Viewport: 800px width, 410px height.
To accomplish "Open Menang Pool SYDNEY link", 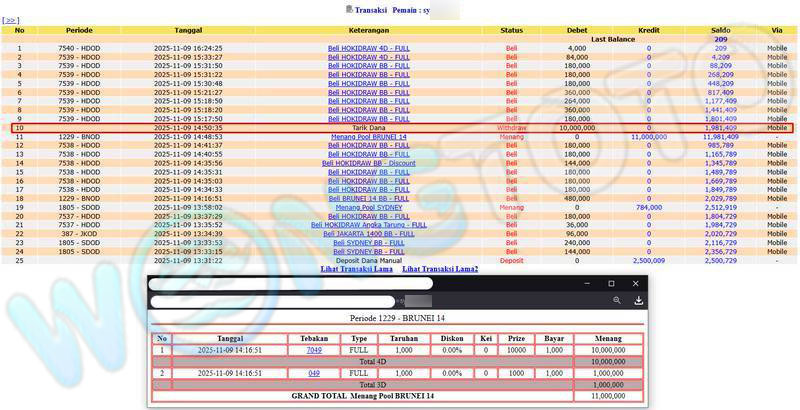I will point(369,208).
